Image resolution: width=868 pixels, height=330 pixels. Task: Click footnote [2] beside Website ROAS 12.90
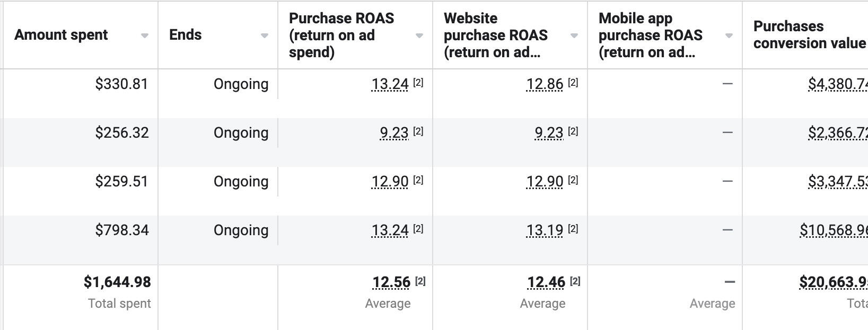[573, 180]
